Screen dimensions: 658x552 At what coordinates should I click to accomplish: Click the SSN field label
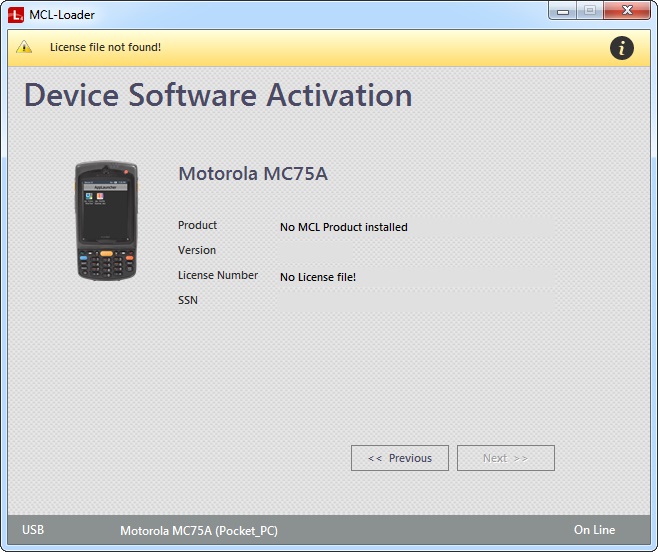(x=188, y=300)
